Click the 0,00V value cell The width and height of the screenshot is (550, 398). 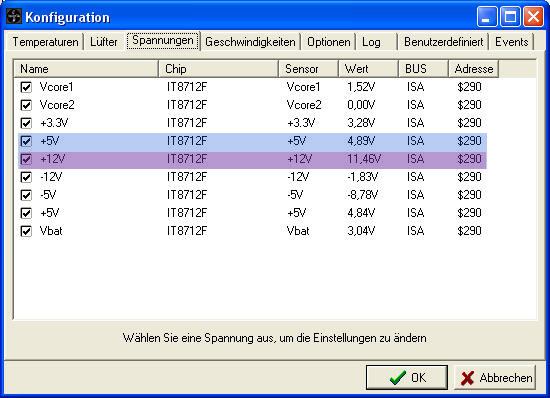[361, 105]
